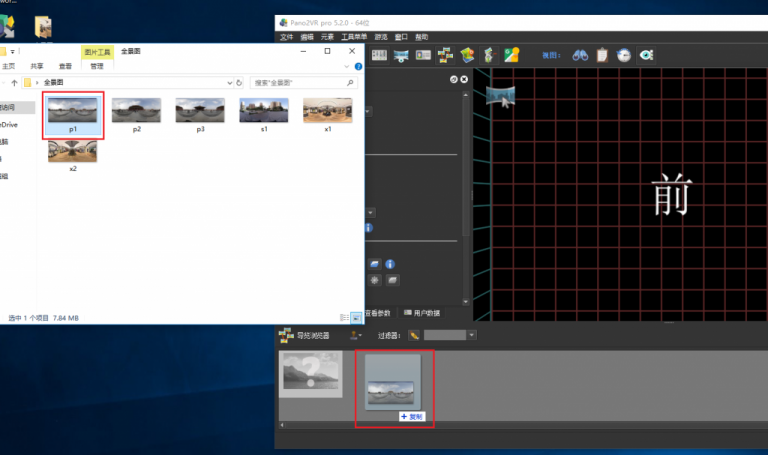The width and height of the screenshot is (768, 455).
Task: Open the viewing parameters keyboard icon in Pano2VR toolbar
Action: click(x=379, y=55)
